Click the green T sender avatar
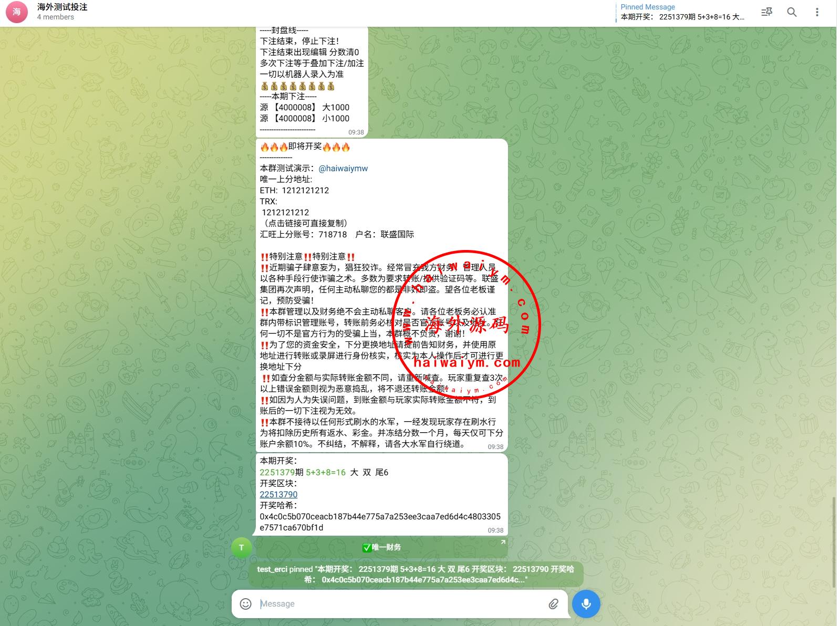 (242, 547)
